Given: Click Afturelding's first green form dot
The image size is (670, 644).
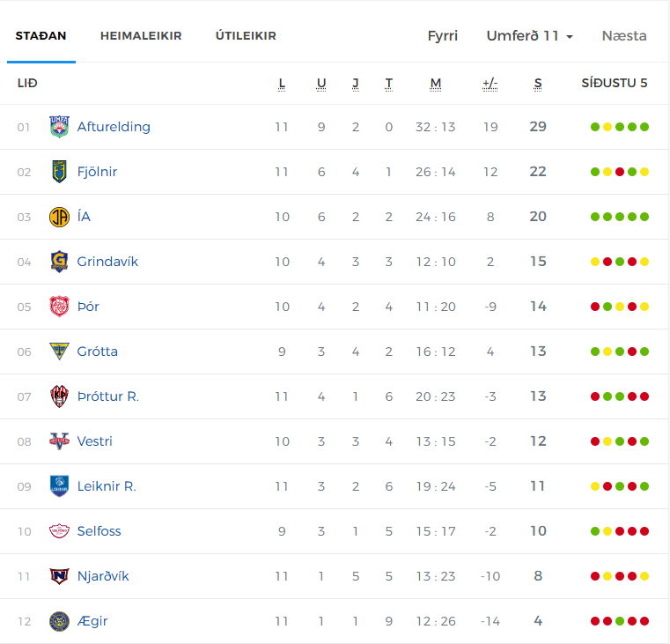Looking at the screenshot, I should 595,127.
